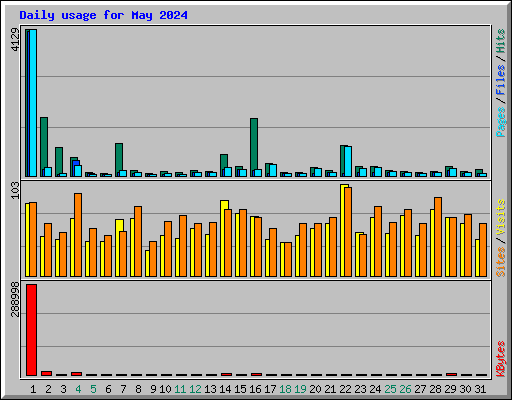
Task: Click the orange Visits bar for day 18
Action: tap(288, 260)
